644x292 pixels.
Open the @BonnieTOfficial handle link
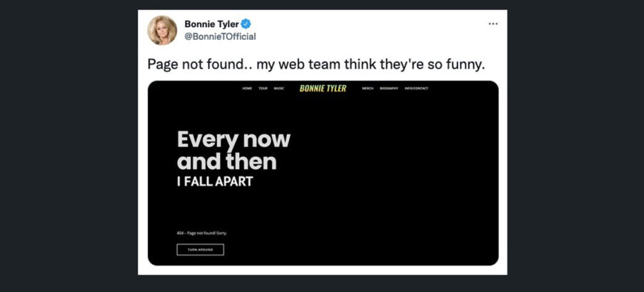click(220, 36)
